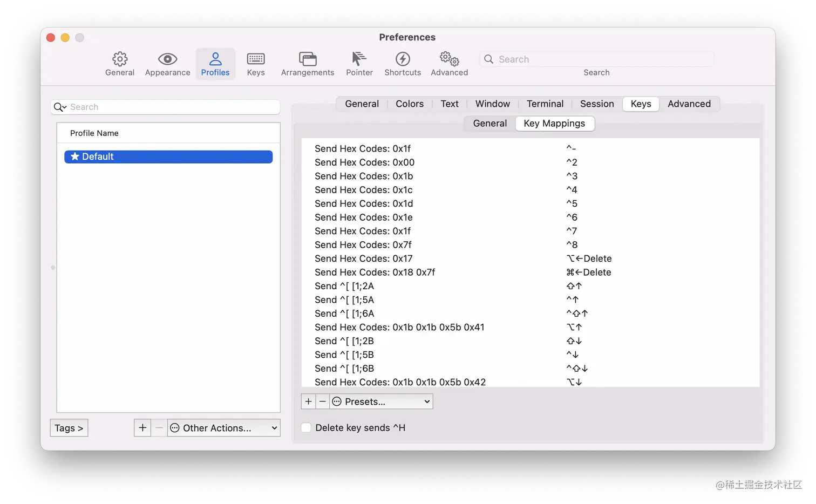Add a new profile with plus button
This screenshot has height=504, width=816.
tap(142, 428)
